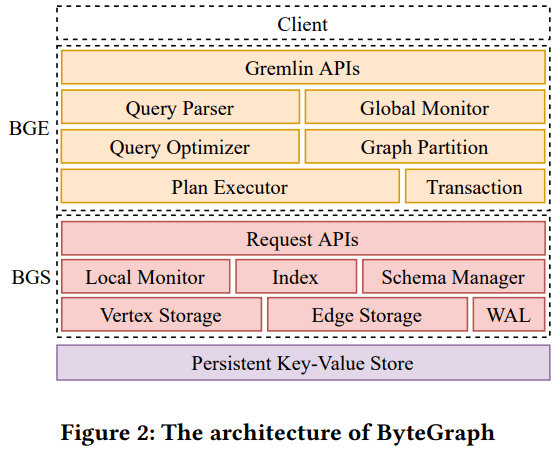Click the WAL box
Screen dimensions: 560x451
point(509,315)
